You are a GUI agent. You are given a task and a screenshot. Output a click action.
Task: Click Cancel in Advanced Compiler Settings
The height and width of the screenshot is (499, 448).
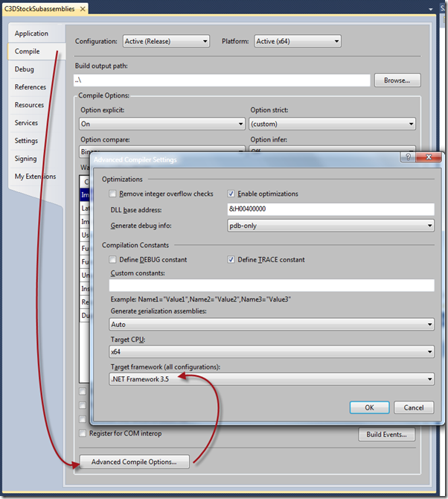click(414, 407)
